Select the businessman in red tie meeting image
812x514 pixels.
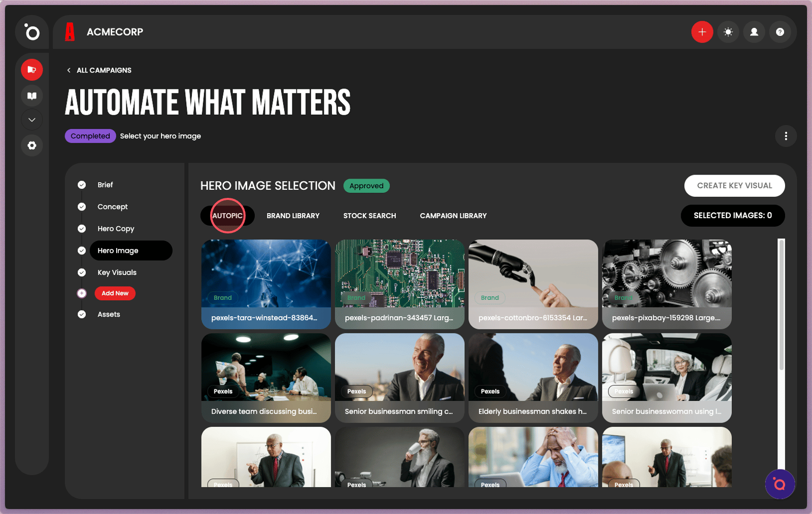pyautogui.click(x=667, y=457)
